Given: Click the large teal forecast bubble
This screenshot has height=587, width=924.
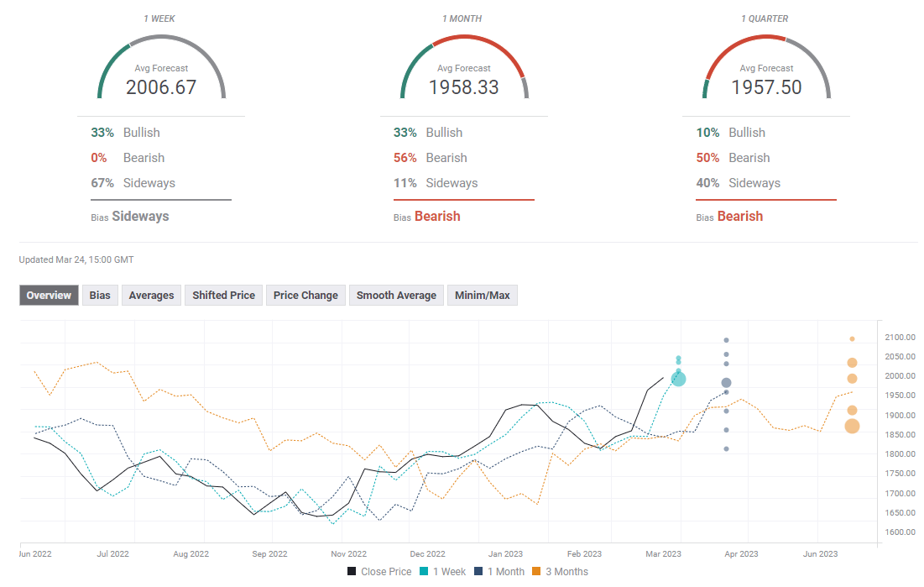Looking at the screenshot, I should (678, 379).
